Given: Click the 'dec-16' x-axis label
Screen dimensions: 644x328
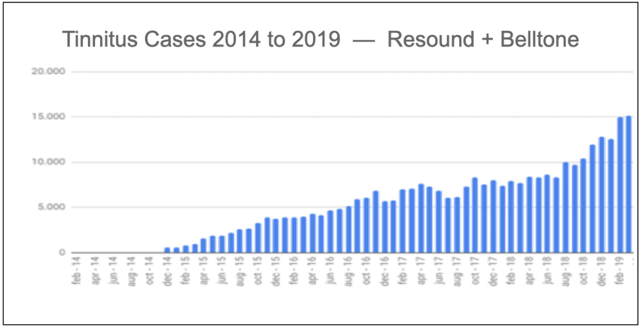Looking at the screenshot, I should tap(386, 271).
